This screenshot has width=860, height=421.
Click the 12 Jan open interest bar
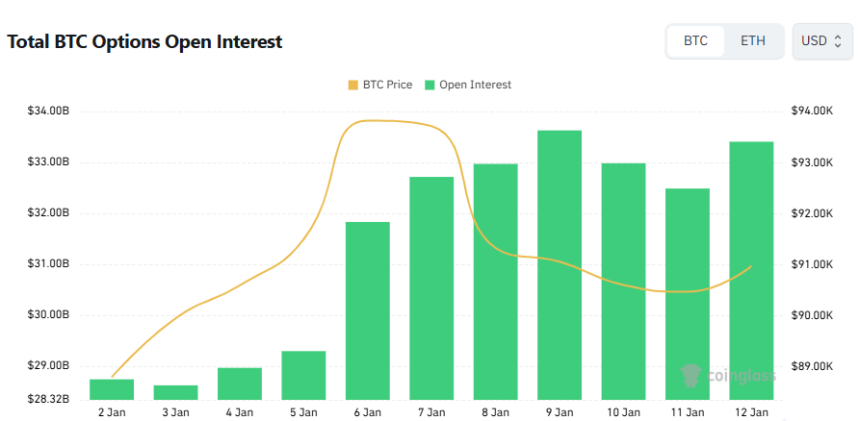pos(751,270)
